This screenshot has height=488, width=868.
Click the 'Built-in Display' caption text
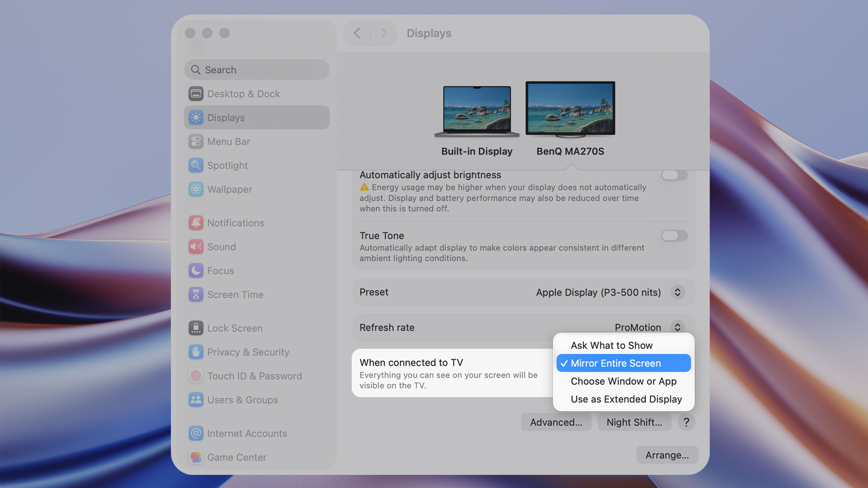tap(477, 151)
